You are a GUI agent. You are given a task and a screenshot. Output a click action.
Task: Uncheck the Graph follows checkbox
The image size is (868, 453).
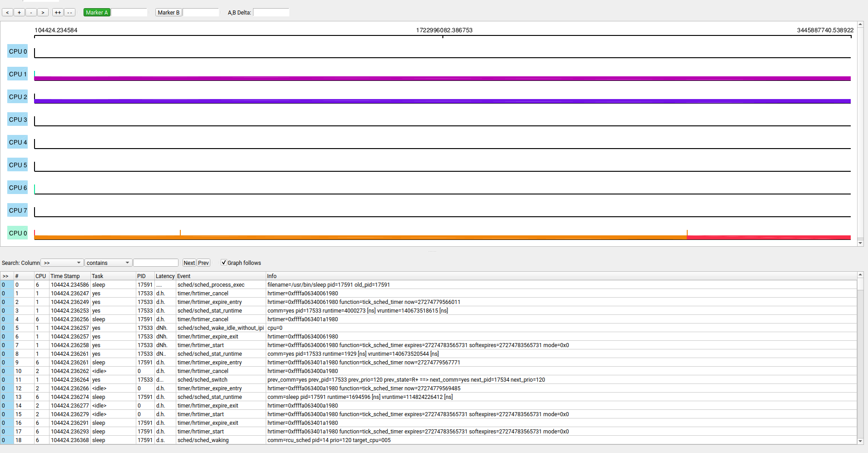(x=223, y=263)
